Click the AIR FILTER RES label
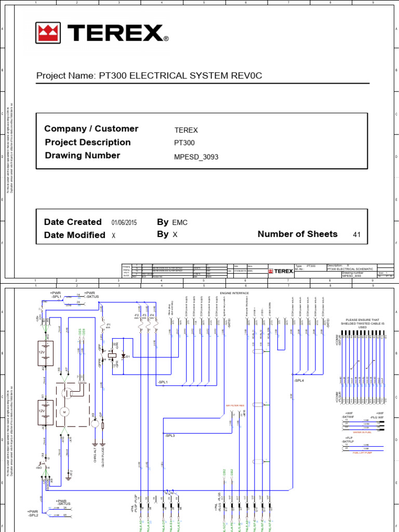The height and width of the screenshot is (532, 399). click(x=235, y=405)
